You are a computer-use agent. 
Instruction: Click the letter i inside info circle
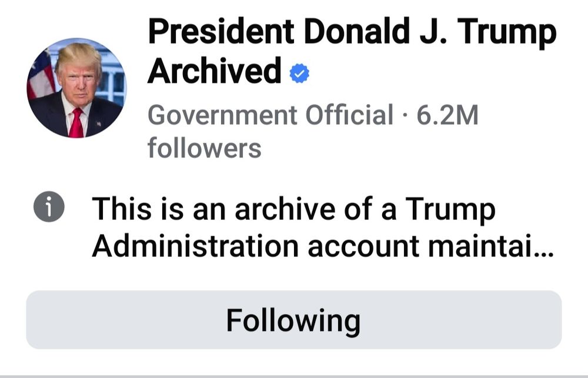pos(49,207)
